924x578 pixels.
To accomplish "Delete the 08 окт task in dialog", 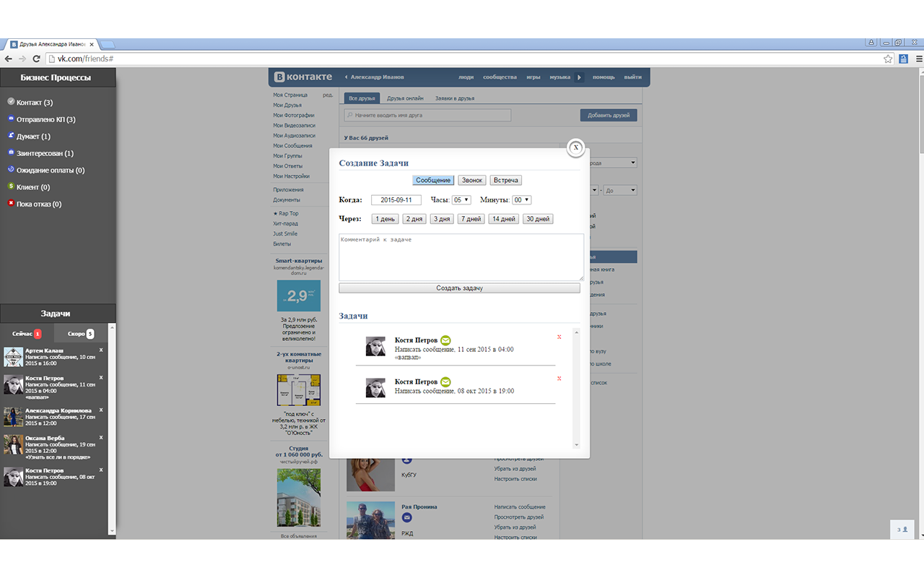I will tap(559, 379).
